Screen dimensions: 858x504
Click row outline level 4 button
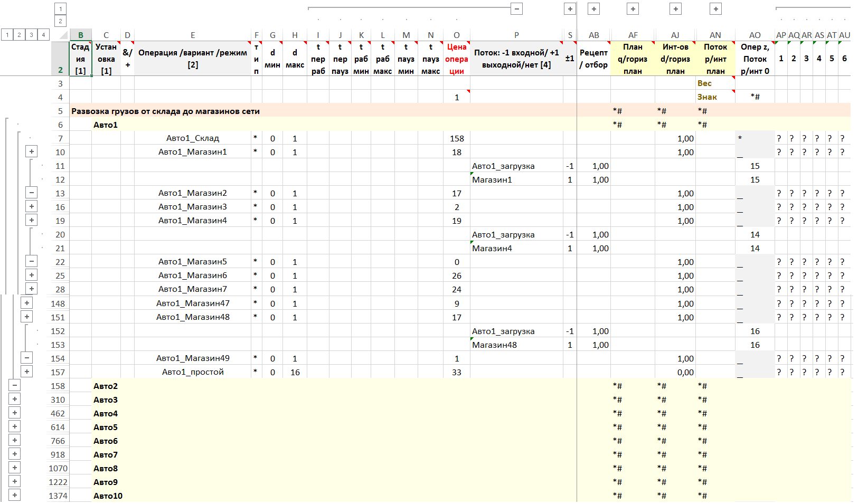pyautogui.click(x=43, y=35)
